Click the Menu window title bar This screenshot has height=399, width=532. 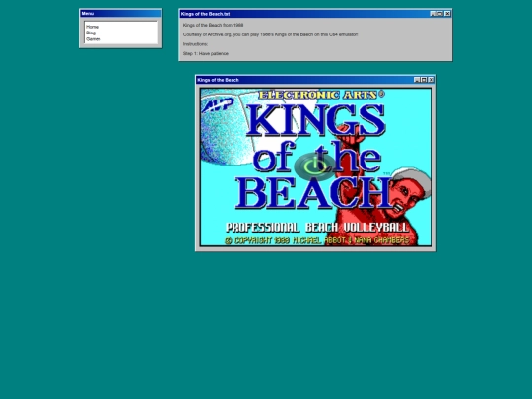coord(120,14)
